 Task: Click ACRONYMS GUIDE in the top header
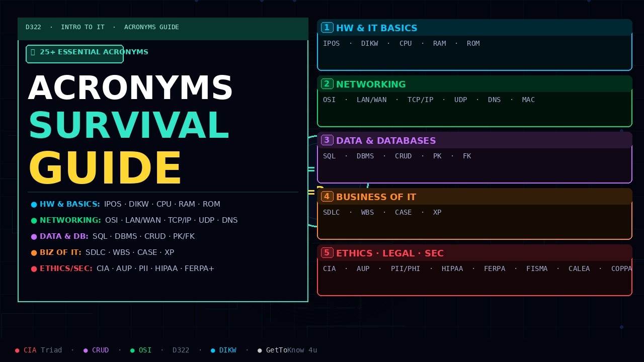pos(151,27)
